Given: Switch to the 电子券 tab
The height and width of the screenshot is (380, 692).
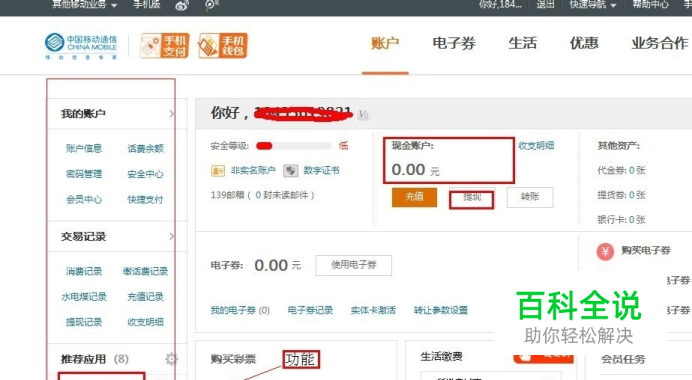Looking at the screenshot, I should point(454,43).
